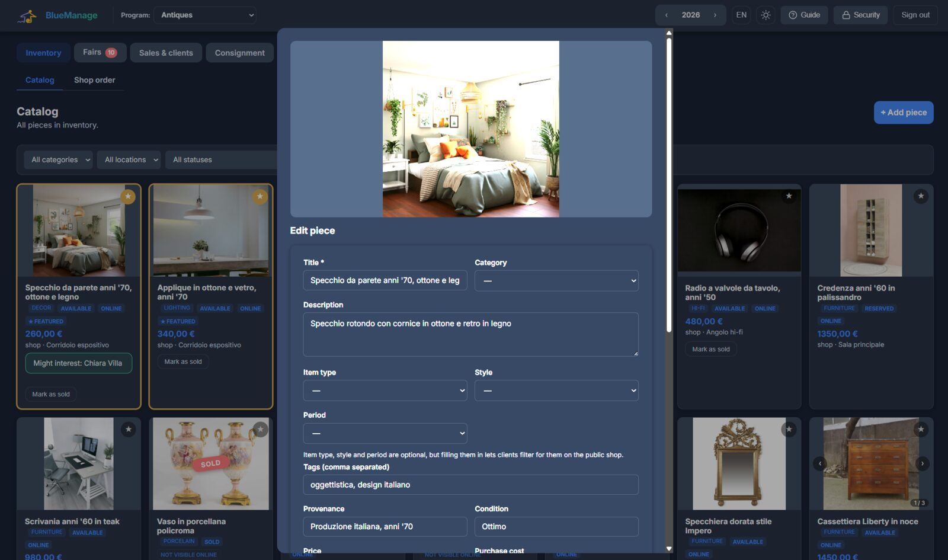The width and height of the screenshot is (948, 560).
Task: Open the Style dropdown
Action: 556,391
